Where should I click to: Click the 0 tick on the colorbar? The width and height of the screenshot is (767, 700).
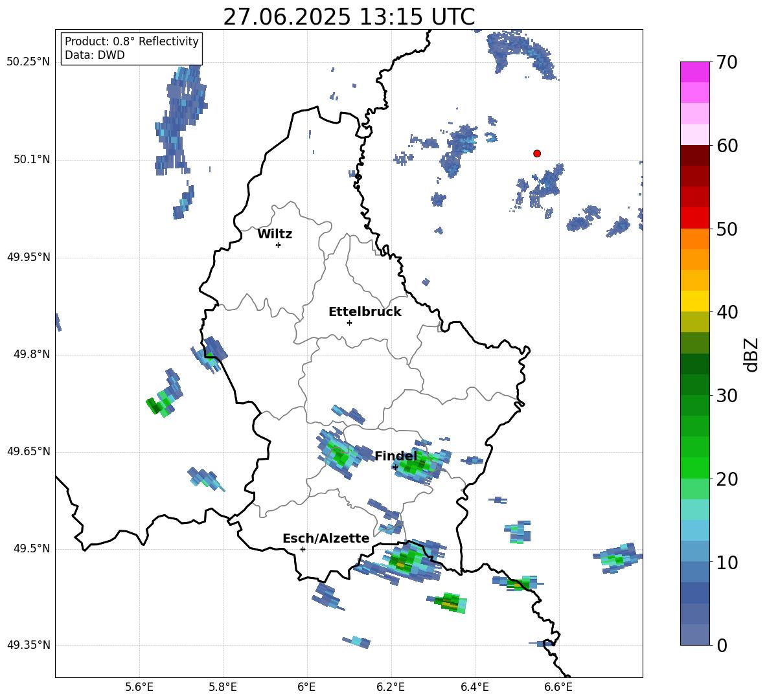pos(722,645)
